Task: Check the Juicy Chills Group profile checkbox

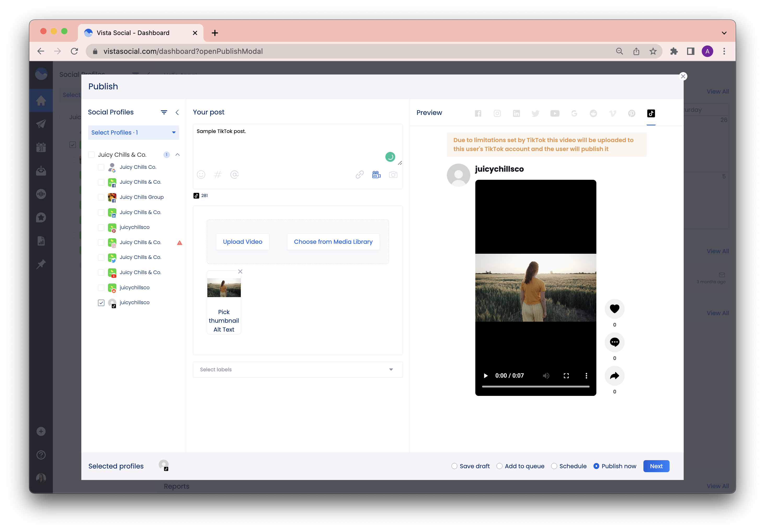Action: click(101, 197)
